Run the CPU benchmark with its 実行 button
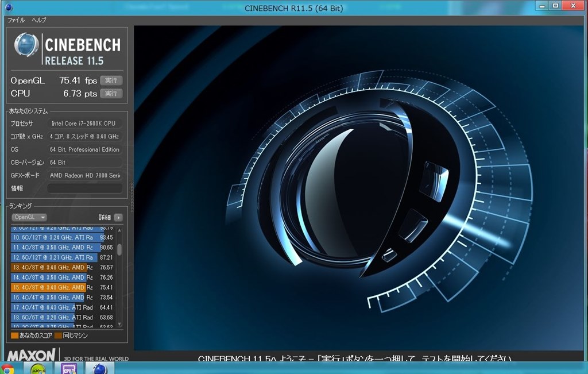 111,94
